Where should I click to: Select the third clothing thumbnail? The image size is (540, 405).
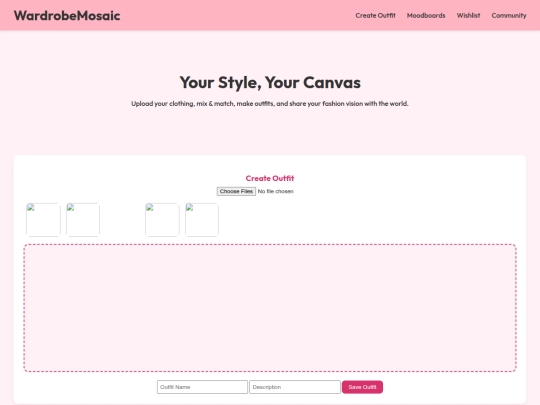[162, 220]
